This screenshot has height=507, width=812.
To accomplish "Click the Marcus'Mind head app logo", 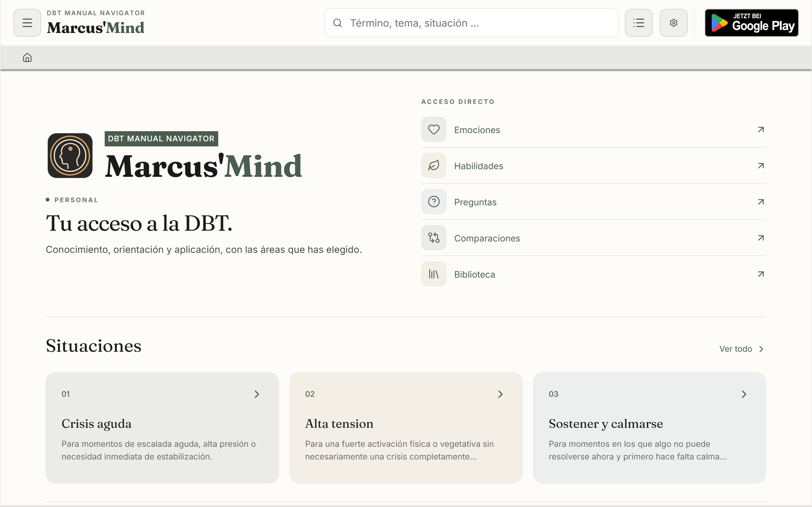I will tap(70, 156).
